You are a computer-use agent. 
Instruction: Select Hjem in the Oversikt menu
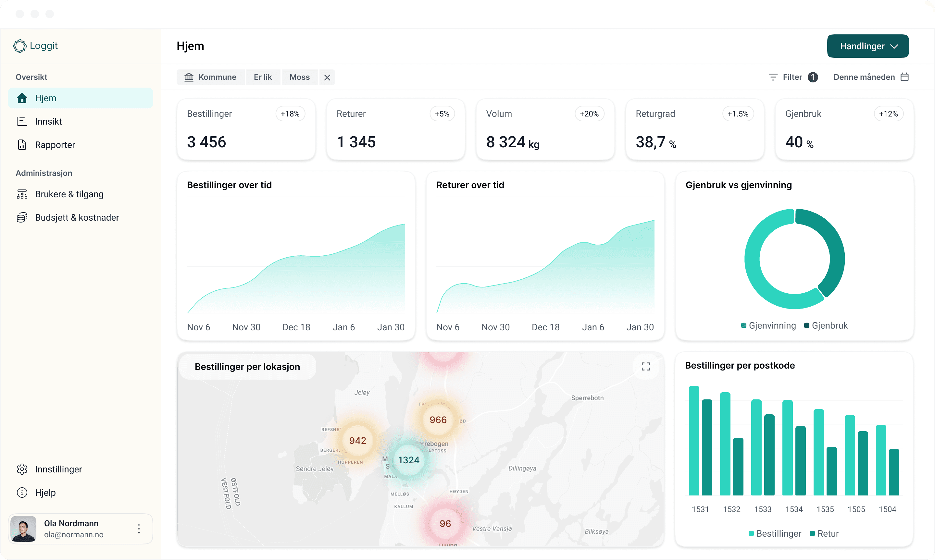tap(46, 98)
